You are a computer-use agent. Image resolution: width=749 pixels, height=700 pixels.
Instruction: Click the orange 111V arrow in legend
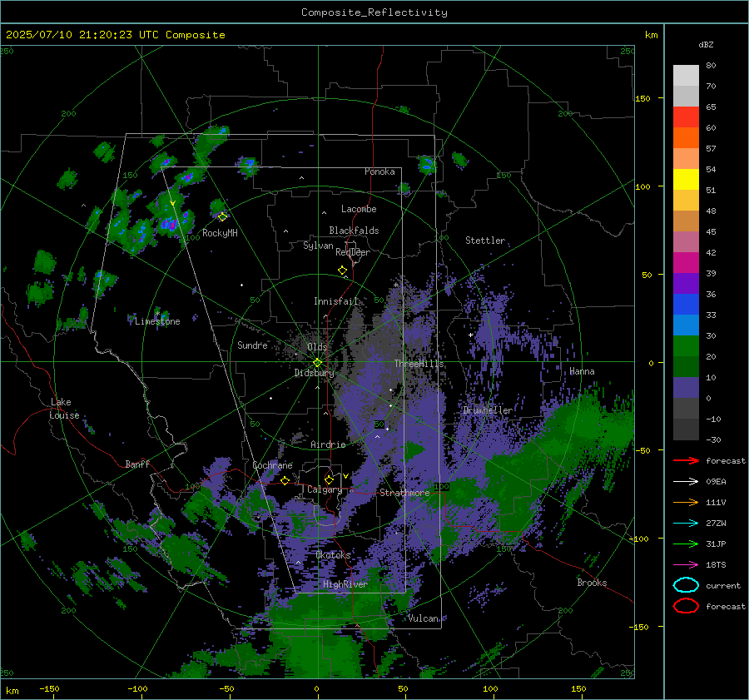click(686, 502)
